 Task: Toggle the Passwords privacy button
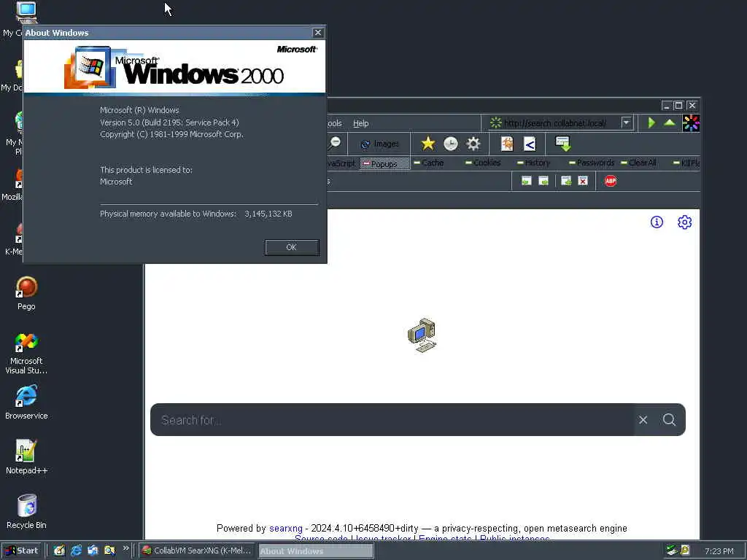pyautogui.click(x=592, y=163)
